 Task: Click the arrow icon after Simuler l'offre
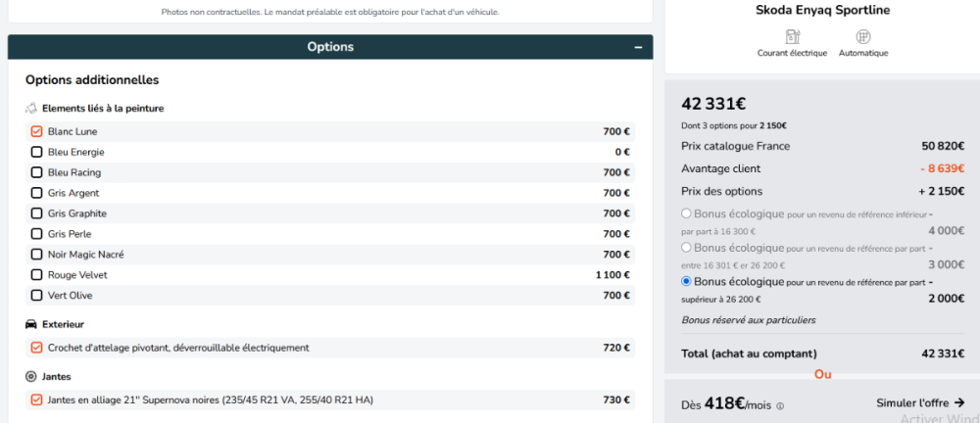[958, 402]
